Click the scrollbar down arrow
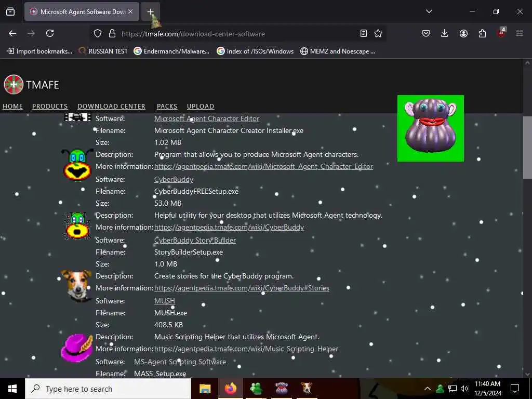 [x=527, y=374]
